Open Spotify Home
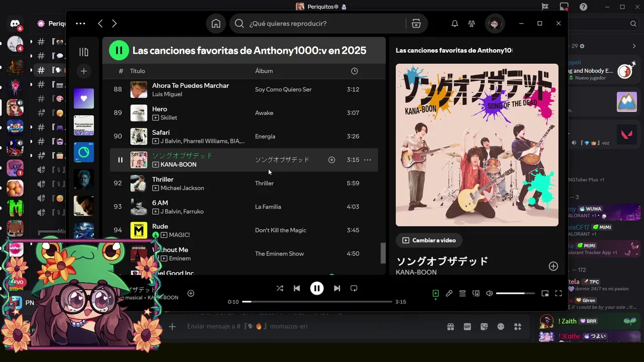Screen dimensions: 644x362 (x=216, y=24)
